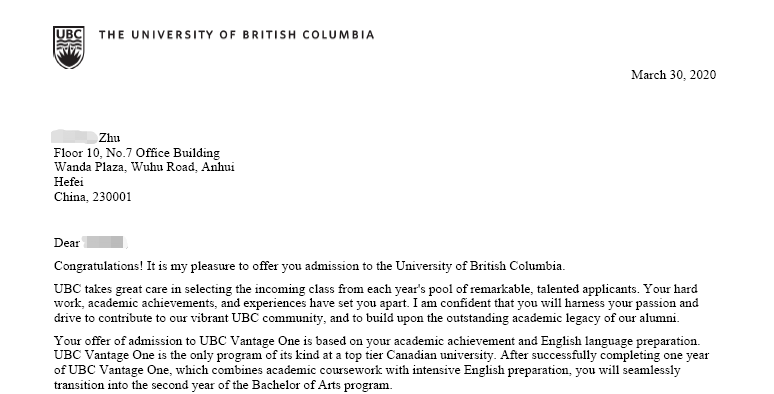Click the UBC crest logo
The height and width of the screenshot is (394, 774).
(x=69, y=48)
